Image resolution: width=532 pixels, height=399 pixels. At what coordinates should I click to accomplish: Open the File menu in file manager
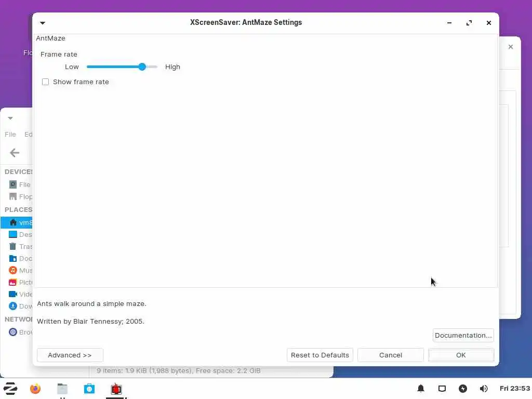pos(10,135)
